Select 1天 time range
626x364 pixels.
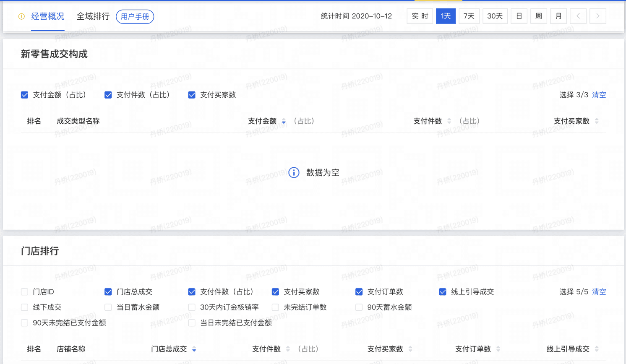446,16
